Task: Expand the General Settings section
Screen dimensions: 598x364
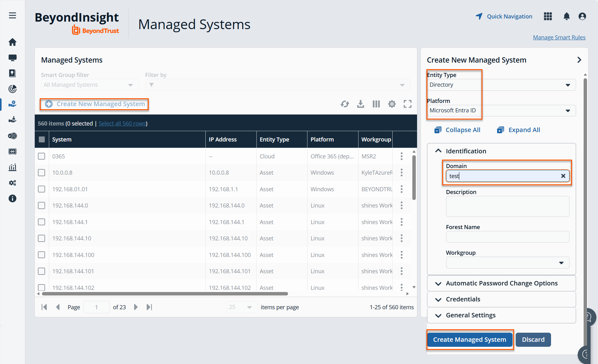Action: 501,315
